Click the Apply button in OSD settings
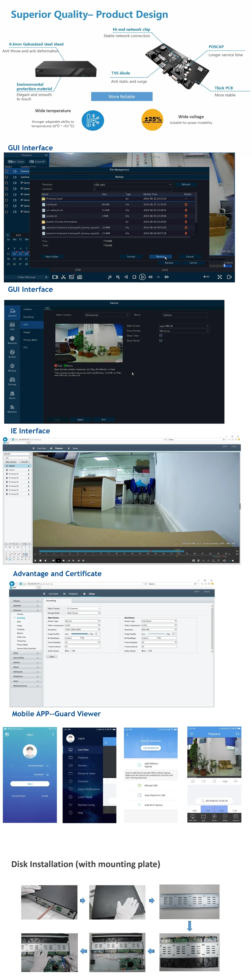The image size is (252, 980). click(x=80, y=420)
